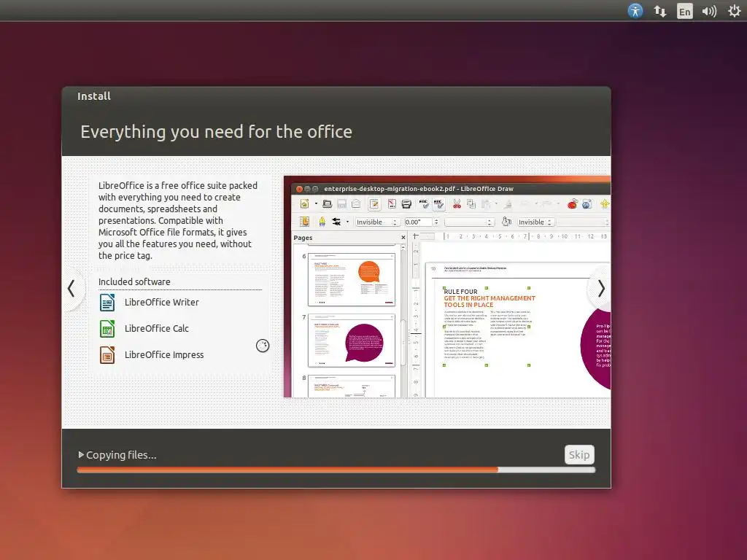Click the "LibreOffice Impress" label

(164, 355)
